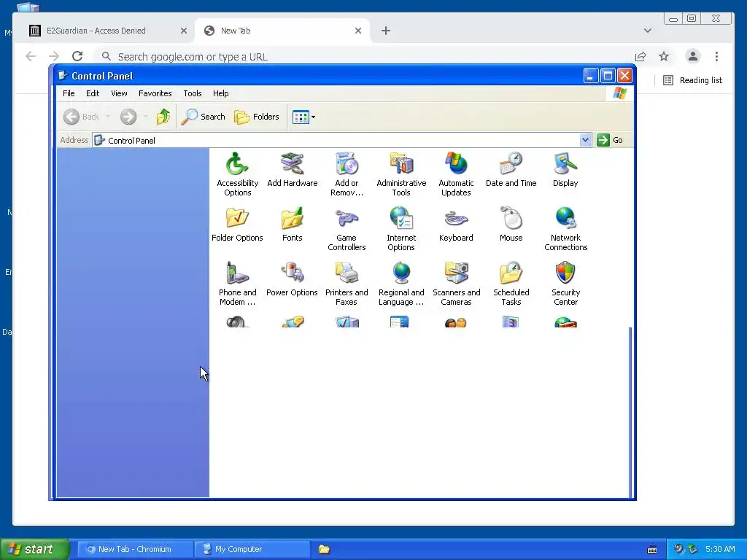Open Regional and Language Options icon
747x560 pixels.
pyautogui.click(x=401, y=284)
